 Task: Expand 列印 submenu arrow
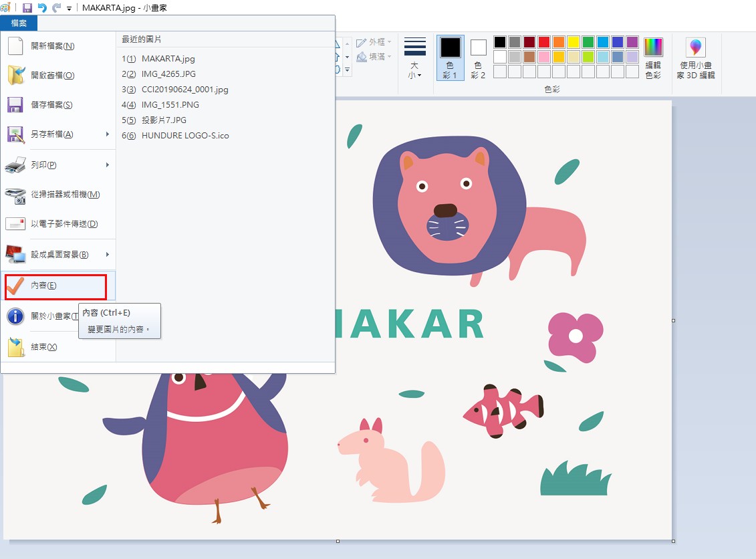pyautogui.click(x=108, y=165)
